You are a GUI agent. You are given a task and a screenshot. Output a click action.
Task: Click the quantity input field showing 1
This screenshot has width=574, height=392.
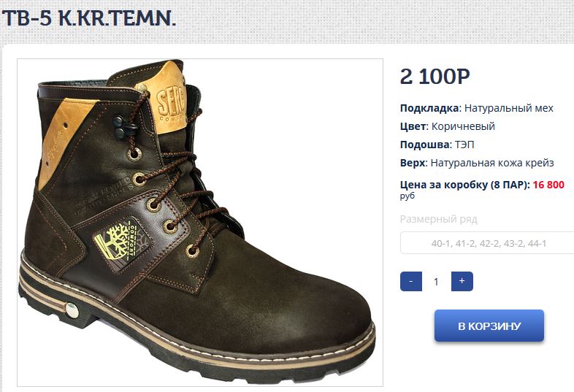click(436, 281)
